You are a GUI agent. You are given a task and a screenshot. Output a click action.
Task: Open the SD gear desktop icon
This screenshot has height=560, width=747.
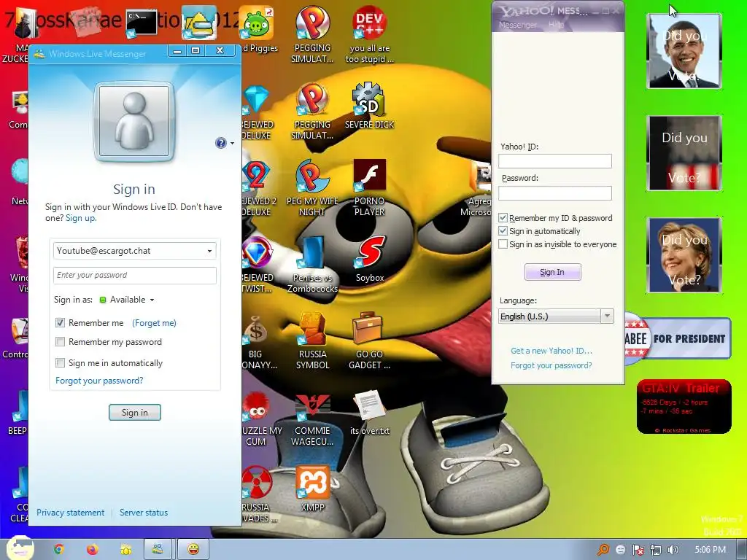369,101
